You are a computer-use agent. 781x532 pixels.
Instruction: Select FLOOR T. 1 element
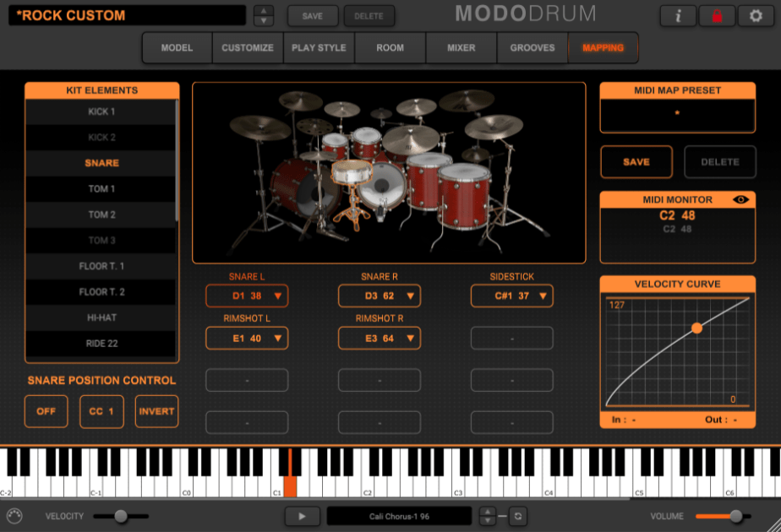pyautogui.click(x=101, y=266)
